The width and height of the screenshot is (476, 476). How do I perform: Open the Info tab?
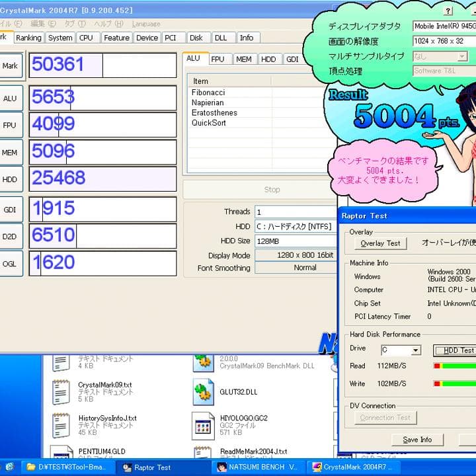click(x=249, y=38)
